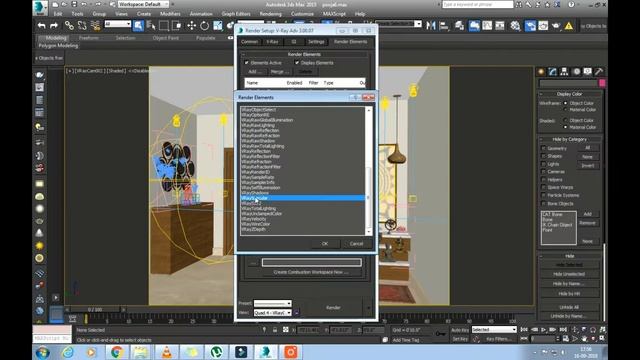Choose the Rectangular Selection Region tool
Viewport: 640px width, 360px height.
click(x=164, y=26)
